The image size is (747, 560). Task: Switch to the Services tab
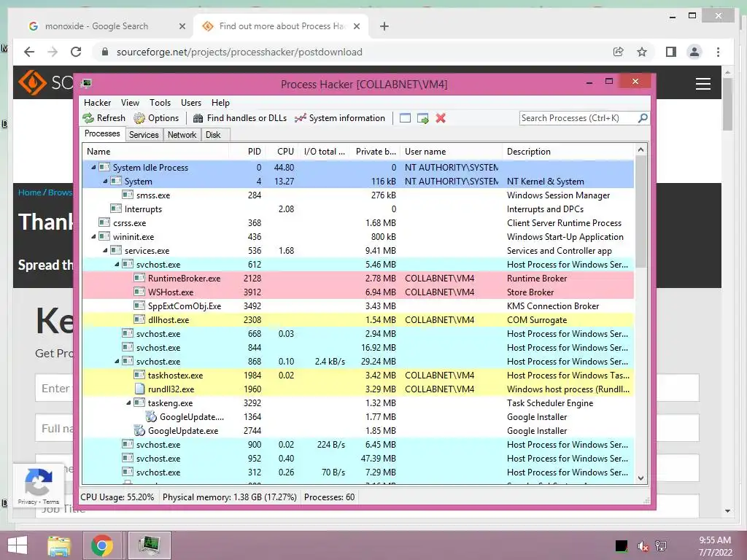[x=144, y=135]
